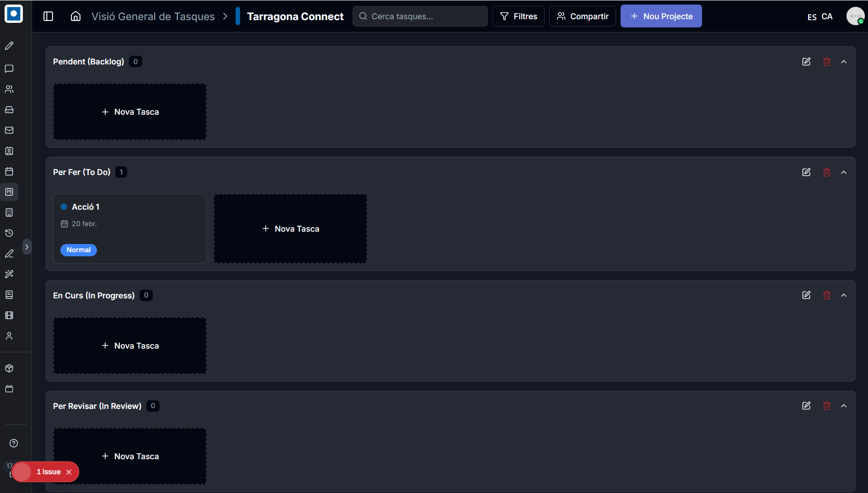Screen dimensions: 868x493
Task: Edit the Per Fer (To Do) column
Action: pyautogui.click(x=806, y=172)
